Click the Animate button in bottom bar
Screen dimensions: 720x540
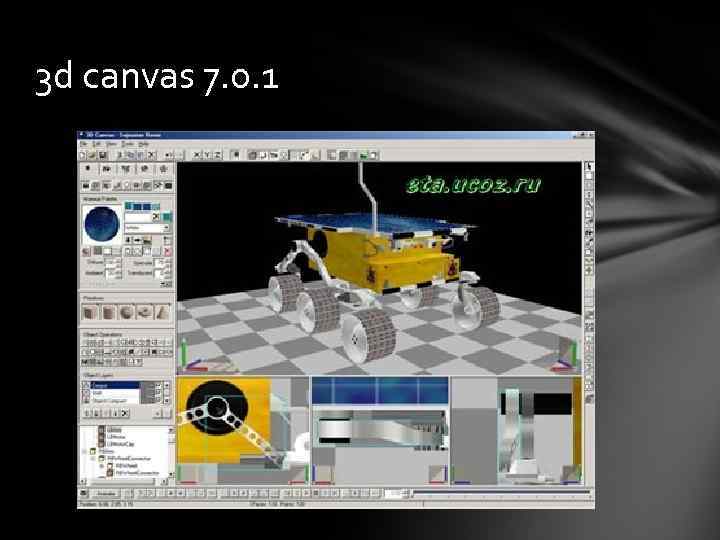(x=106, y=494)
